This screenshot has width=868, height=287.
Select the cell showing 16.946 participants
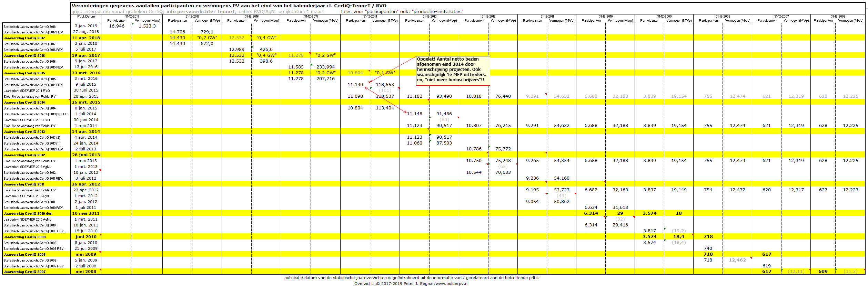point(117,26)
